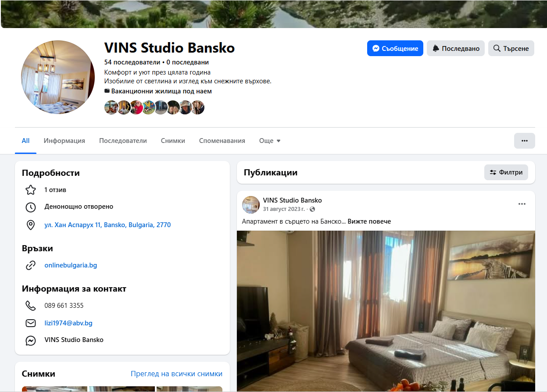Click the globe privacy icon on the post

(x=312, y=209)
